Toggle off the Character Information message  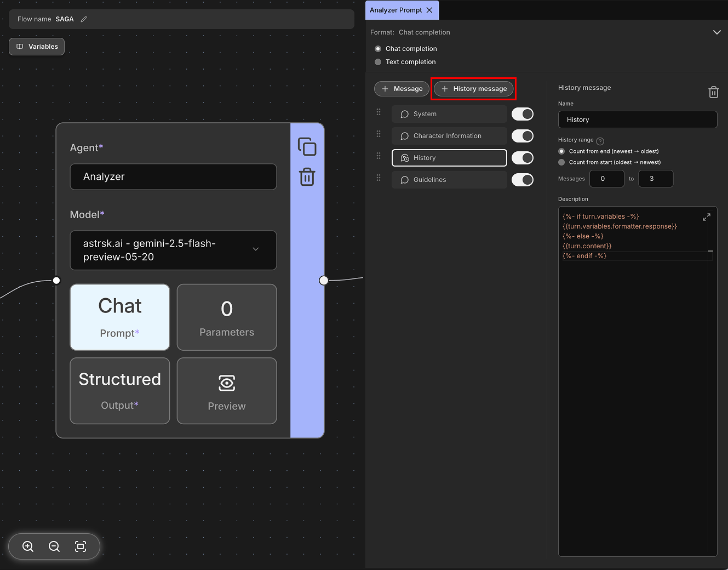click(523, 136)
